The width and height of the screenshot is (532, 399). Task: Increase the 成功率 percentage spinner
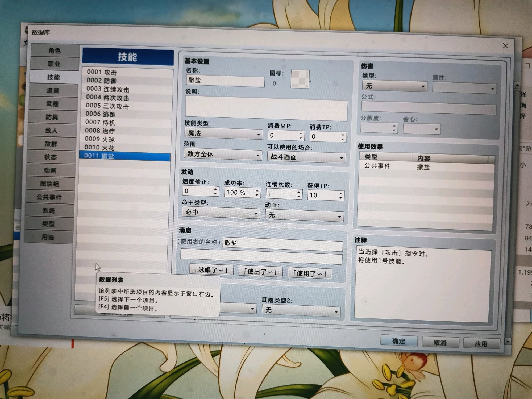[257, 190]
